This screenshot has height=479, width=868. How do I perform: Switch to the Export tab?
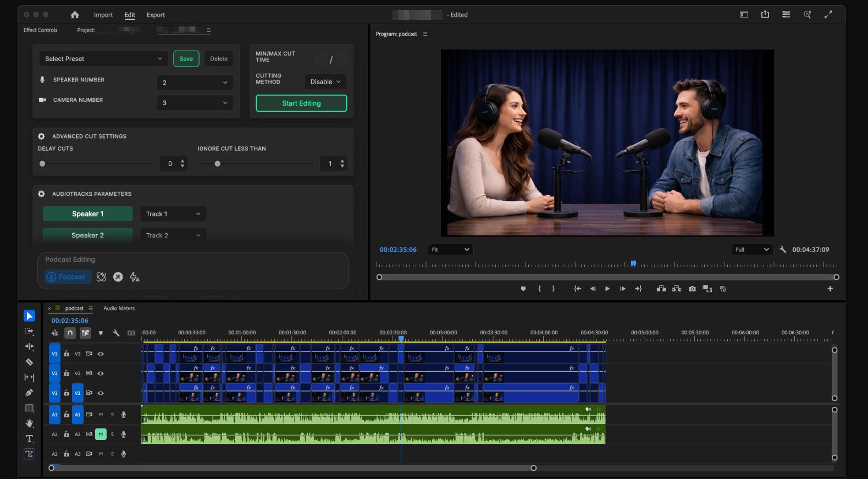coord(156,15)
